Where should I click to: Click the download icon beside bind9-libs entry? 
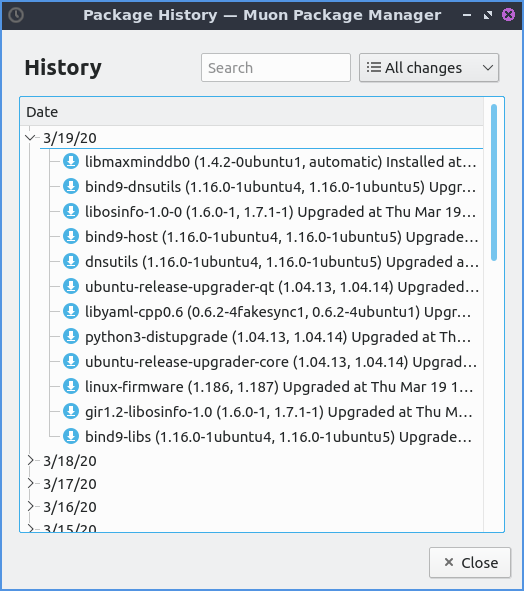point(70,436)
